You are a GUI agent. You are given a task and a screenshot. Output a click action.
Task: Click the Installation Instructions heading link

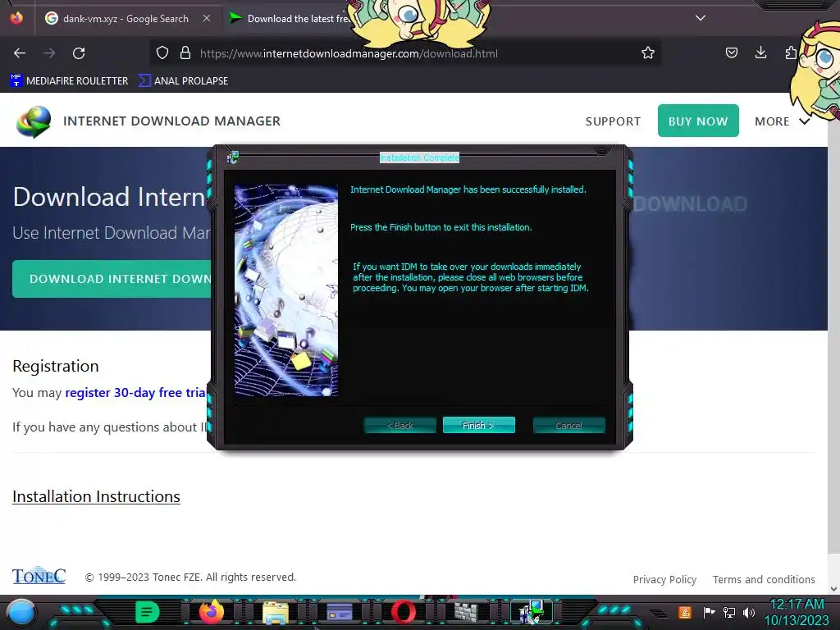tap(97, 496)
